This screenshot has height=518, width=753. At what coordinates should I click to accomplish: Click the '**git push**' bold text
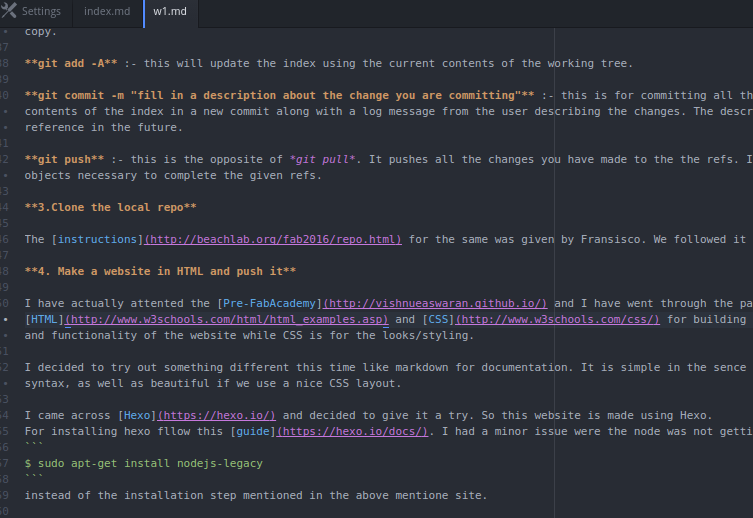tap(64, 159)
